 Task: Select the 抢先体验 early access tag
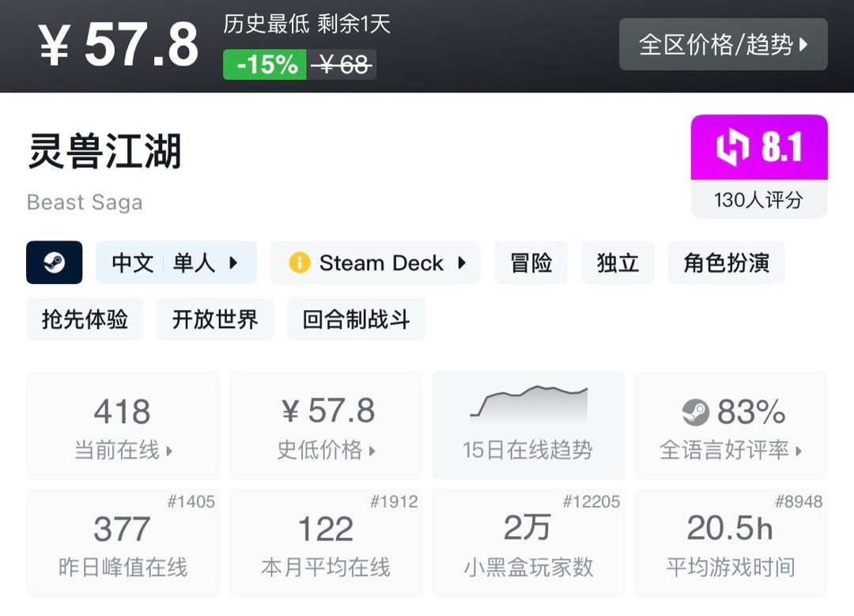85,319
